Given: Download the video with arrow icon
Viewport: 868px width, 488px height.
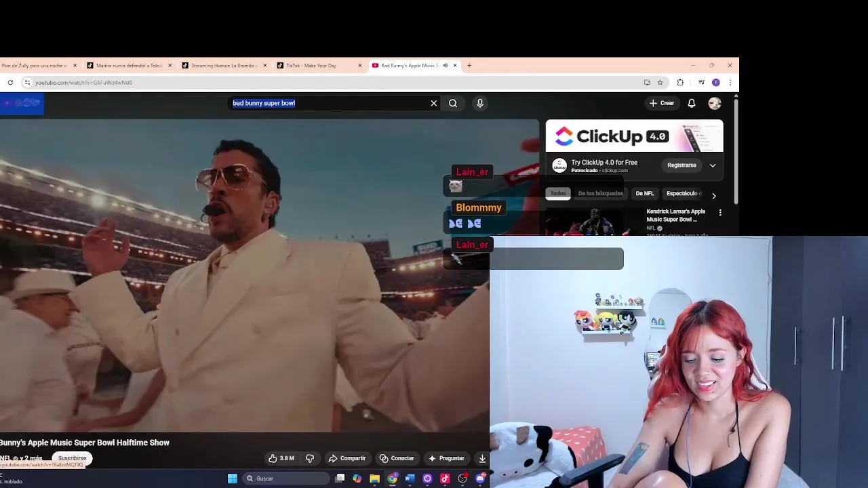Looking at the screenshot, I should pos(482,458).
